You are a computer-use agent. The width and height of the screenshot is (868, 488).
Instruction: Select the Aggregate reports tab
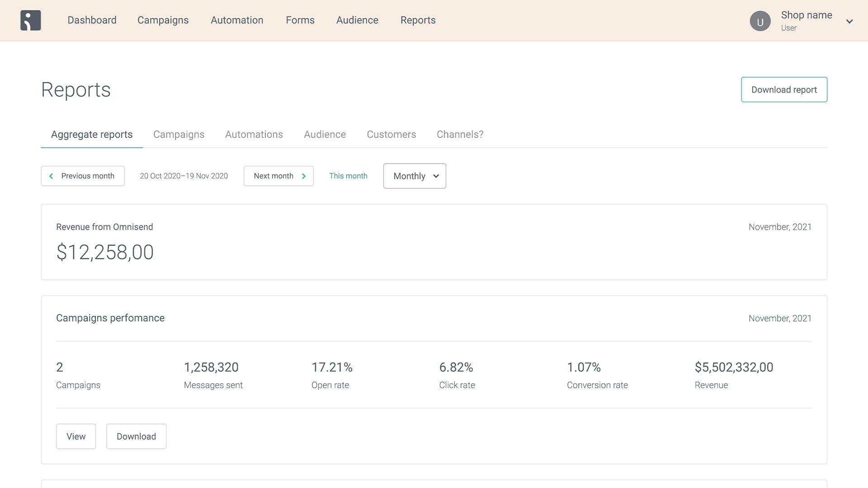(x=92, y=135)
